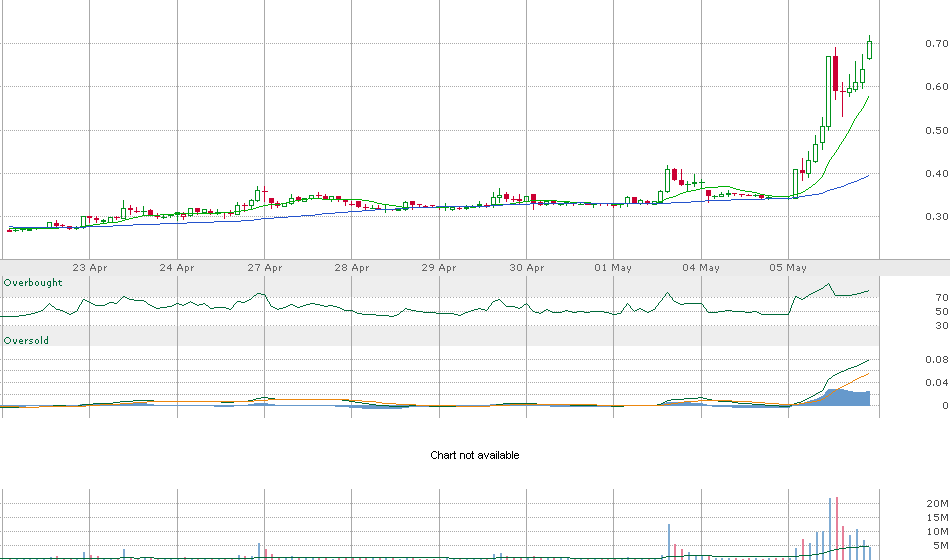The image size is (950, 560).
Task: Click the tallest red volume bar
Action: (837, 528)
